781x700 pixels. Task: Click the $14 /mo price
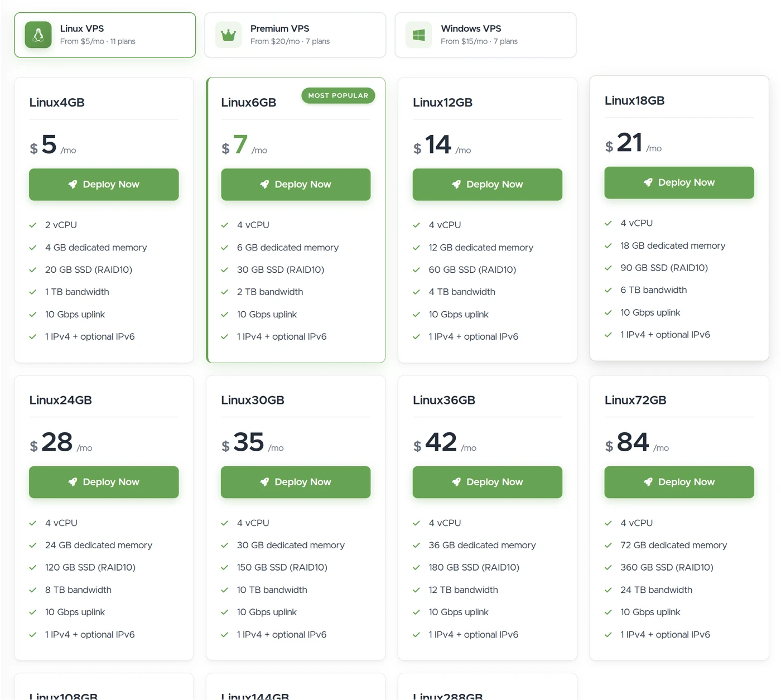[442, 145]
